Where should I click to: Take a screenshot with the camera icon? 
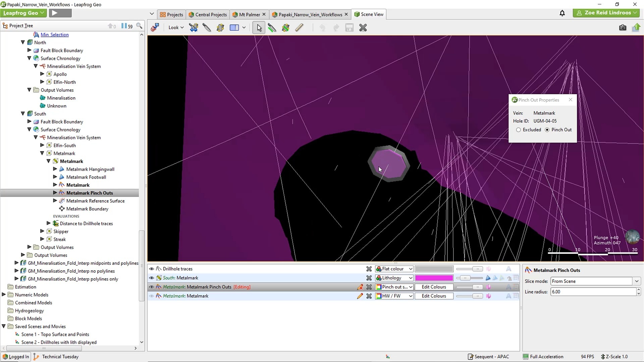click(623, 27)
